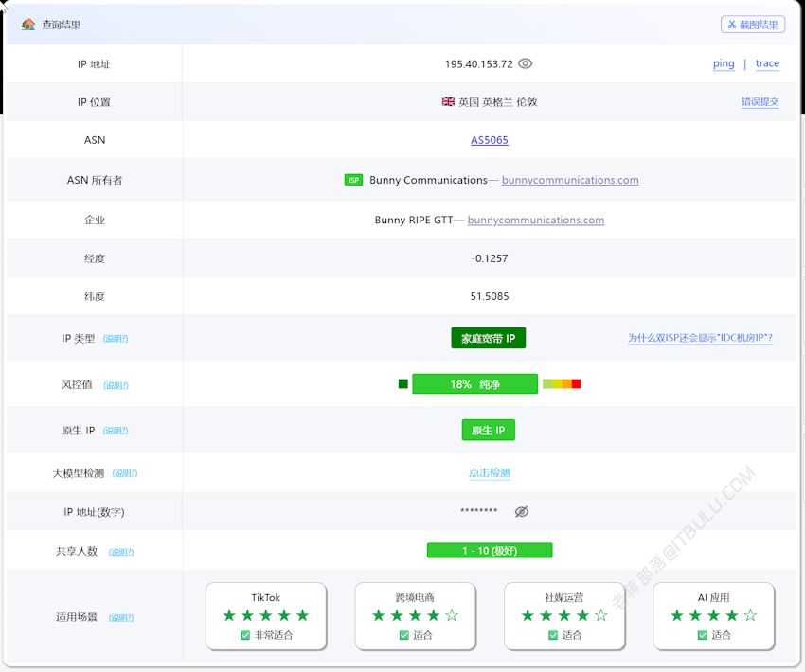
Task: Click the 说明? help link beside IP 类型
Action: pos(116,339)
